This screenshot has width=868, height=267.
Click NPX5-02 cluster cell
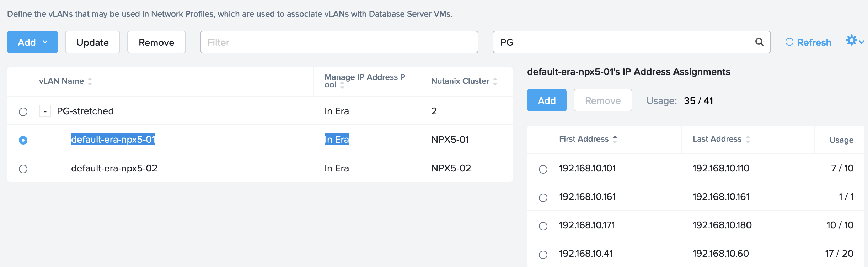pyautogui.click(x=451, y=168)
